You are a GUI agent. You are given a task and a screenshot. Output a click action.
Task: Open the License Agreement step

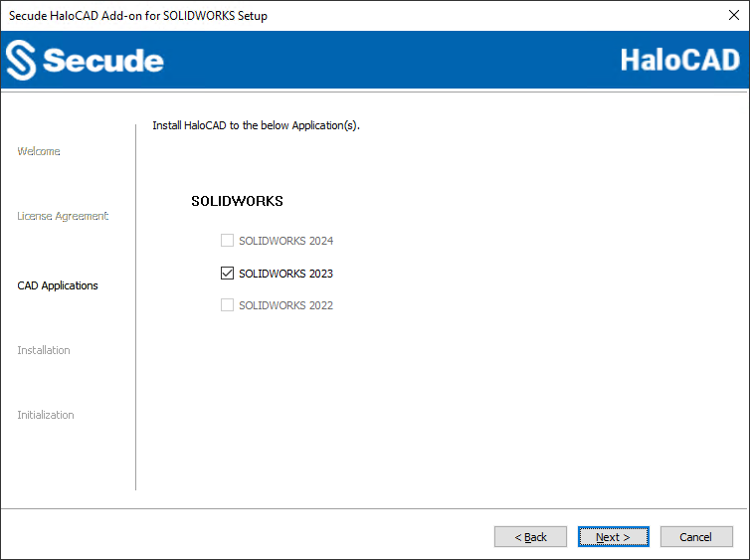pos(63,216)
